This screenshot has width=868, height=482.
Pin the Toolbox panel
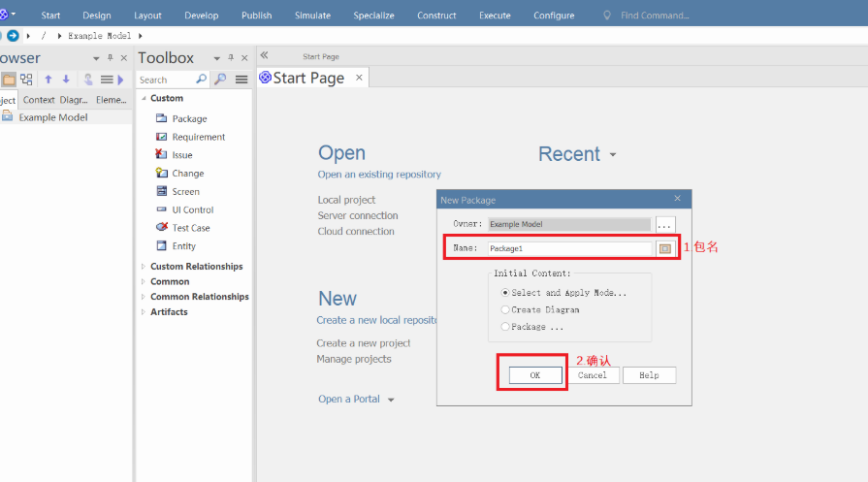[x=231, y=57]
